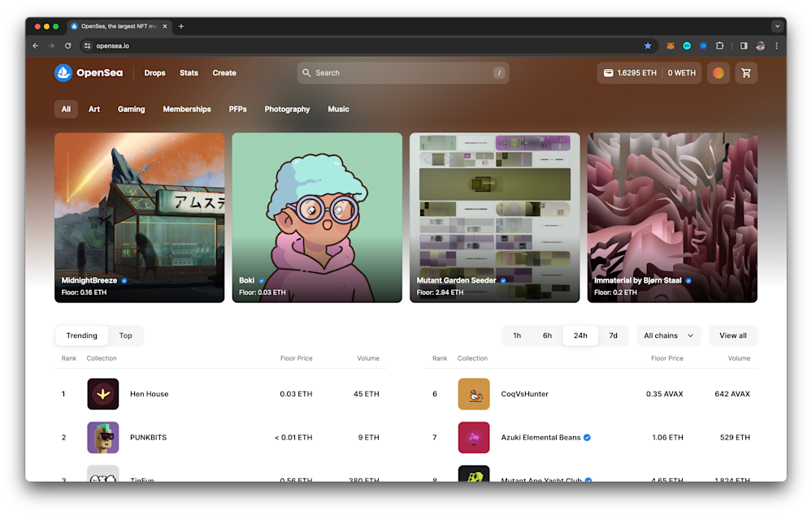
Task: Select the 6h time range
Action: [547, 335]
